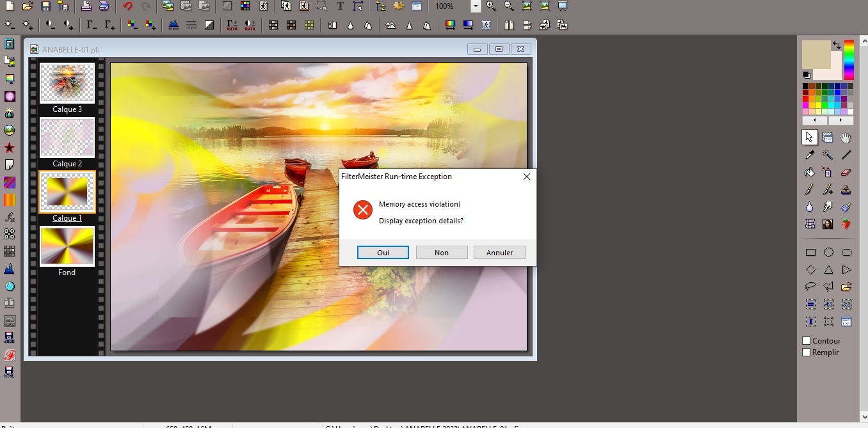Click the calculator icon in left sidebar
The height and width of the screenshot is (428, 868).
[10, 44]
